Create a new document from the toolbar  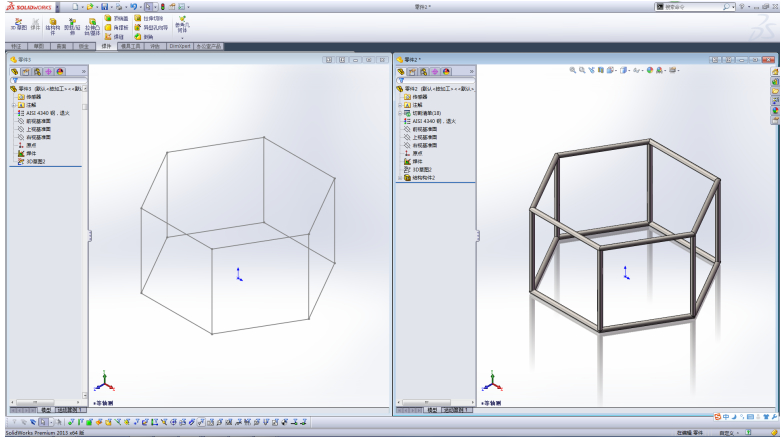click(x=75, y=7)
